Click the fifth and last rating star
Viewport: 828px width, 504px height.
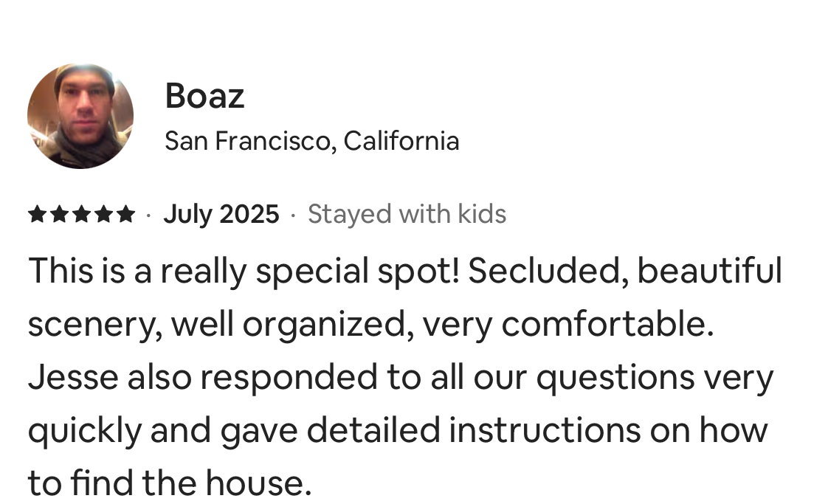tap(126, 215)
